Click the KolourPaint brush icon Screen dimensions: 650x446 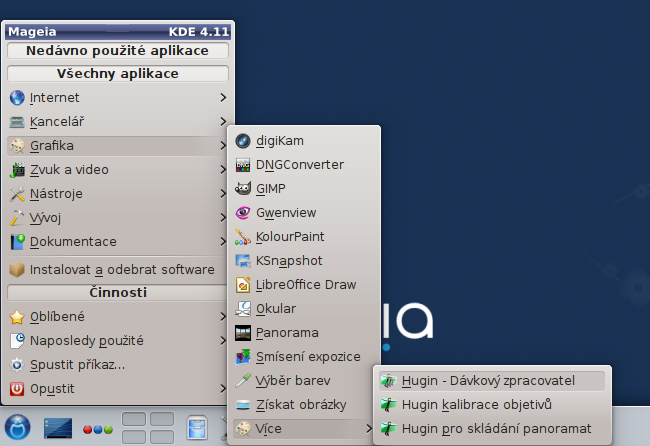click(x=243, y=237)
